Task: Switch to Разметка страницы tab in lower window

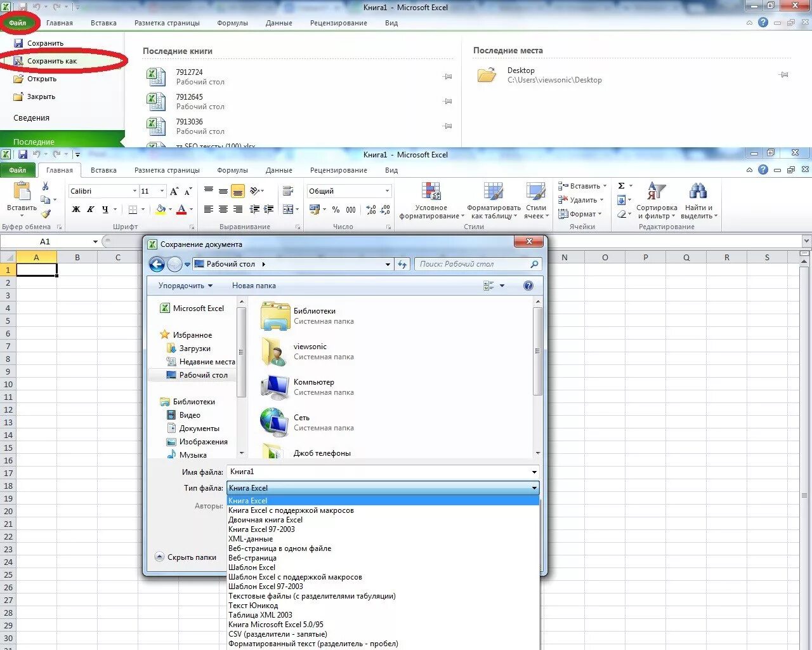Action: pyautogui.click(x=167, y=170)
